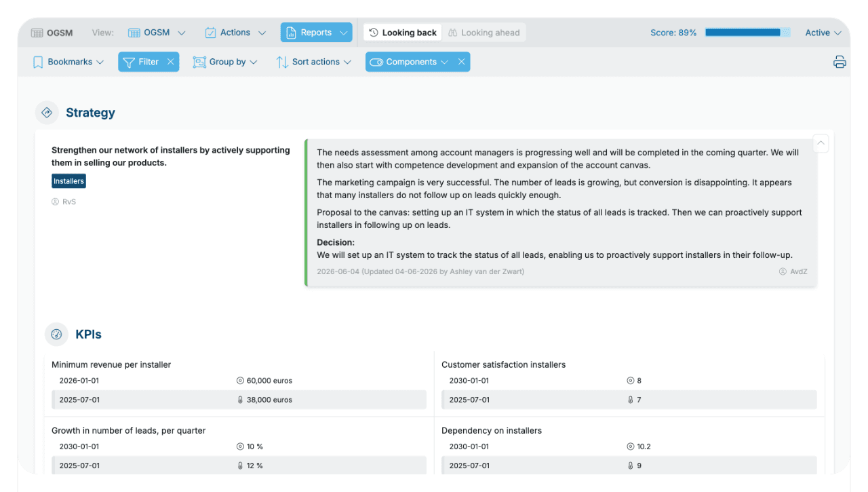Click the AvdZ author label

(799, 271)
